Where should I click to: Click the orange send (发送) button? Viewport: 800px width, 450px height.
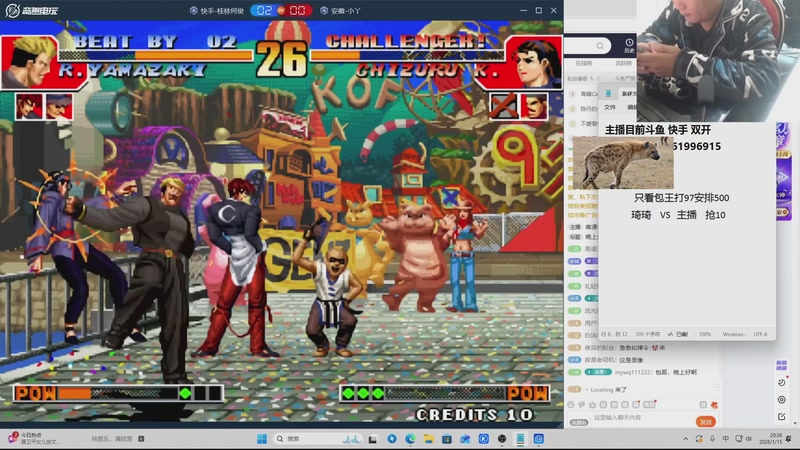coord(706,422)
